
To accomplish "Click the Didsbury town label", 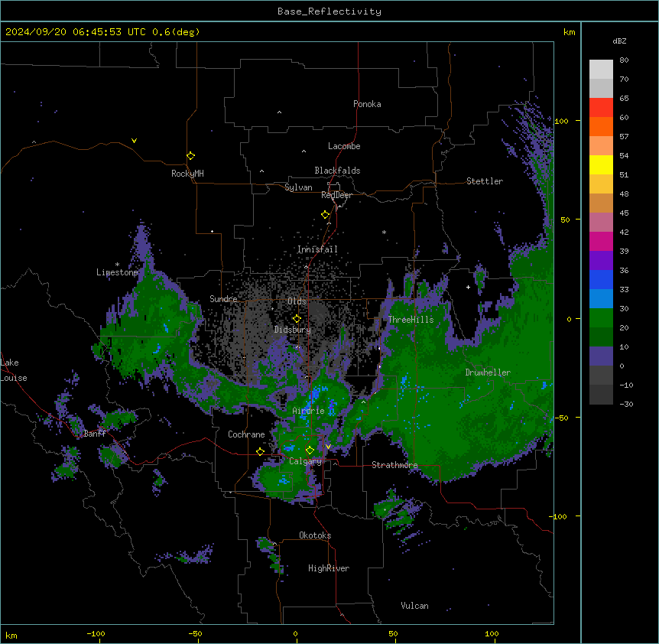I will 293,330.
